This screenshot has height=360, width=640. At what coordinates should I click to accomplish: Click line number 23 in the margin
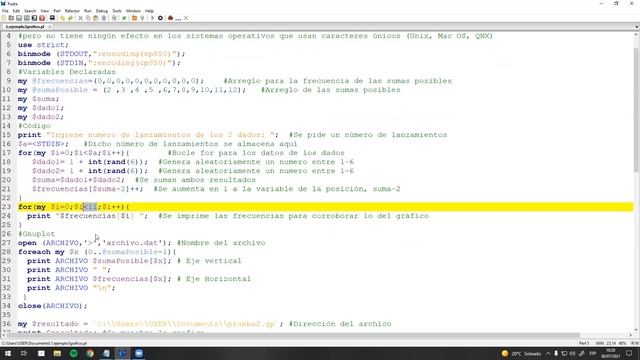(x=6, y=207)
